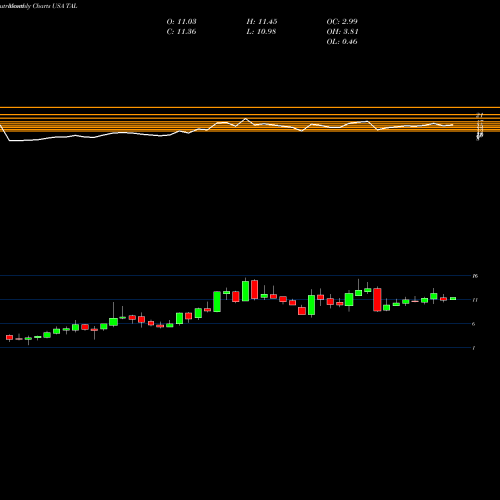This screenshot has height=500, width=500.
Task: Click the 'OH: 3.81' reading
Action: point(342,32)
